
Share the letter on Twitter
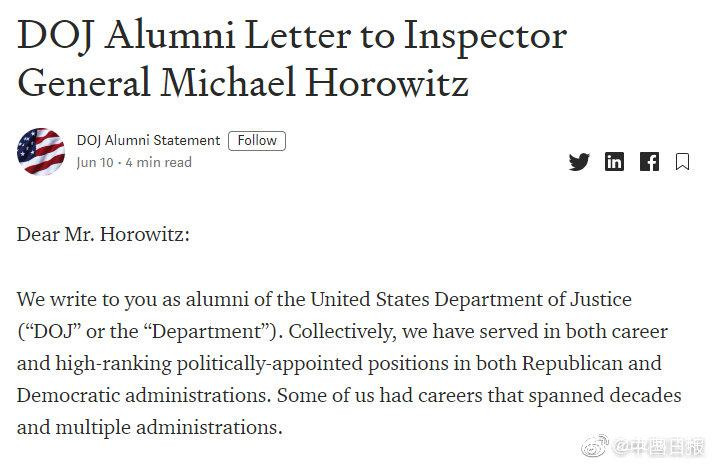tap(579, 162)
